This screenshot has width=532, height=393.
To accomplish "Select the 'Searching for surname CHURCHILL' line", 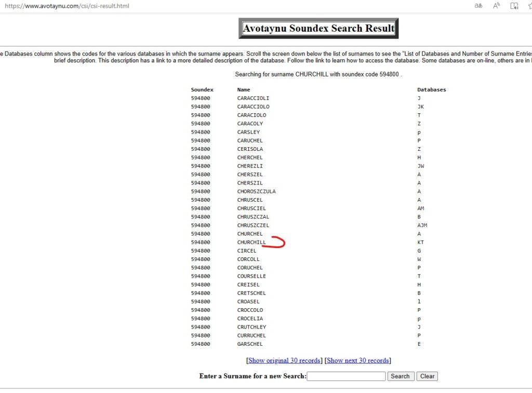I will click(x=318, y=74).
